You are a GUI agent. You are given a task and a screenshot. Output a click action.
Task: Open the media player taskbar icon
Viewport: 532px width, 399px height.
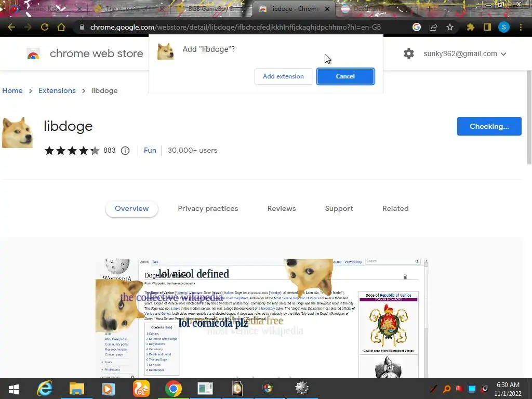(x=108, y=389)
